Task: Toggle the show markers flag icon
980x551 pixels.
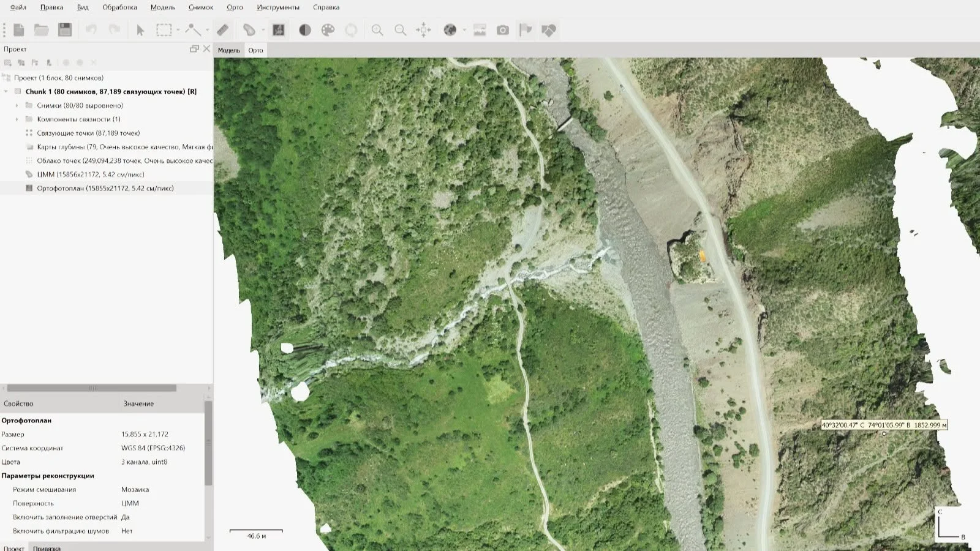Action: coord(526,30)
